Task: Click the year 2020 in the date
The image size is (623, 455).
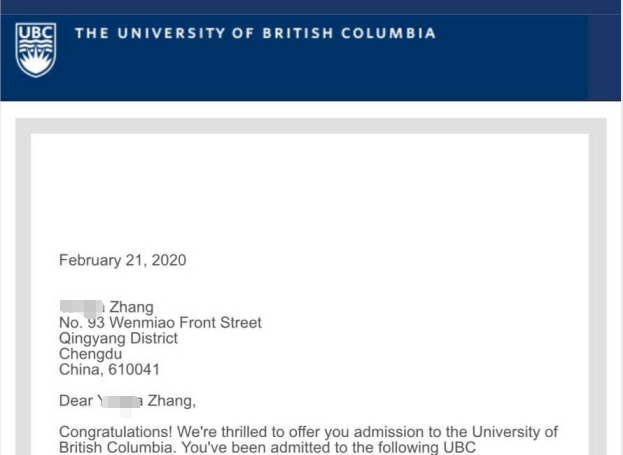Action: [x=165, y=261]
